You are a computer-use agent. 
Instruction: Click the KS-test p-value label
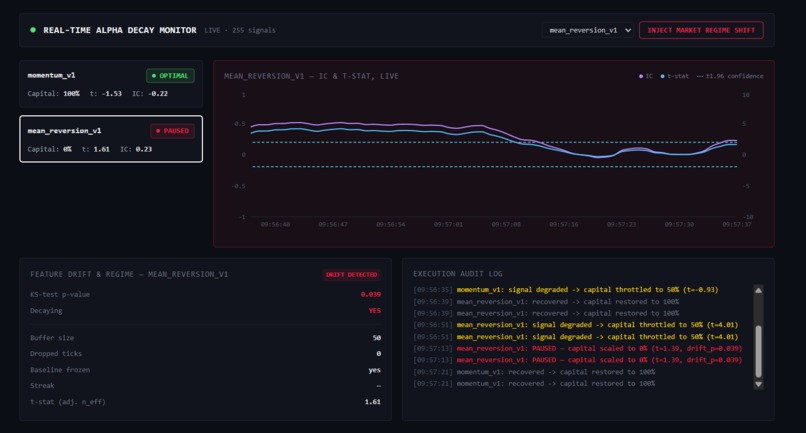[x=60, y=295]
